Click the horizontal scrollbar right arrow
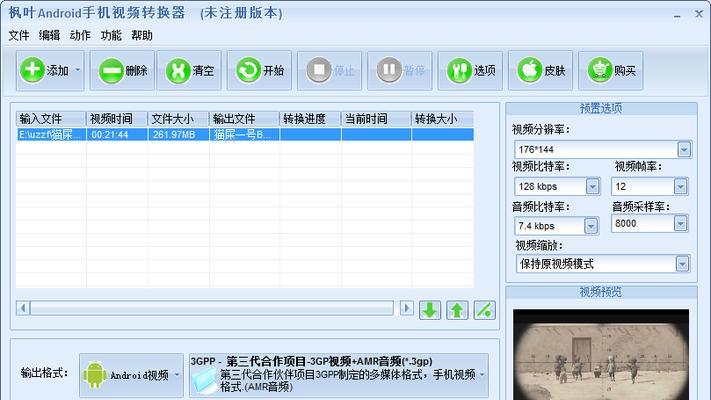Image resolution: width=711 pixels, height=400 pixels. pyautogui.click(x=407, y=308)
